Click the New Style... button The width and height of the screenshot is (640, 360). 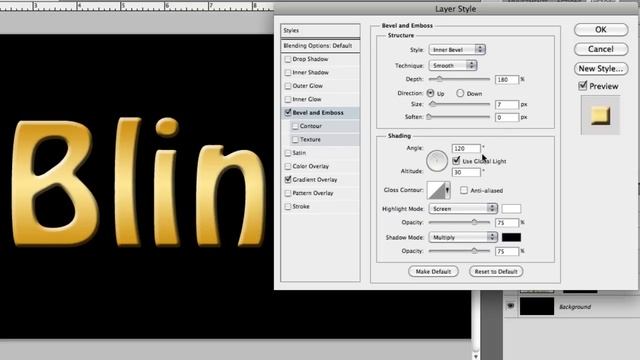click(601, 69)
